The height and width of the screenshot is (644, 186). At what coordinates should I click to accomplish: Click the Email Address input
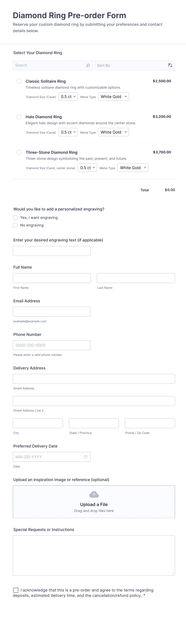point(52,312)
